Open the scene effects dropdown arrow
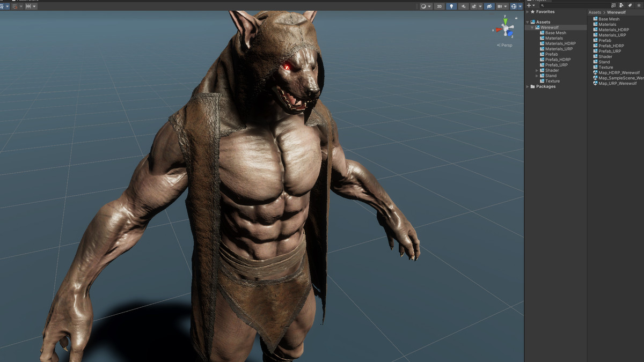This screenshot has height=362, width=644. (480, 6)
